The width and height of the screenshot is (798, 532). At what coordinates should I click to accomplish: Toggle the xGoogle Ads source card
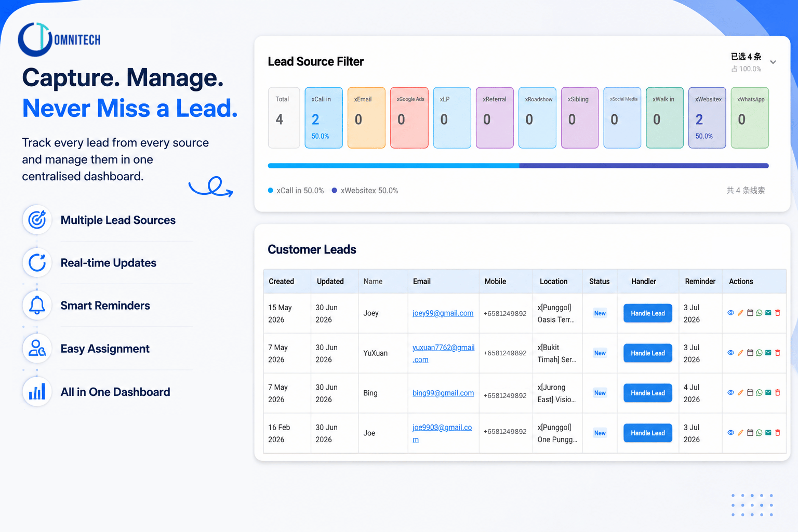(409, 117)
